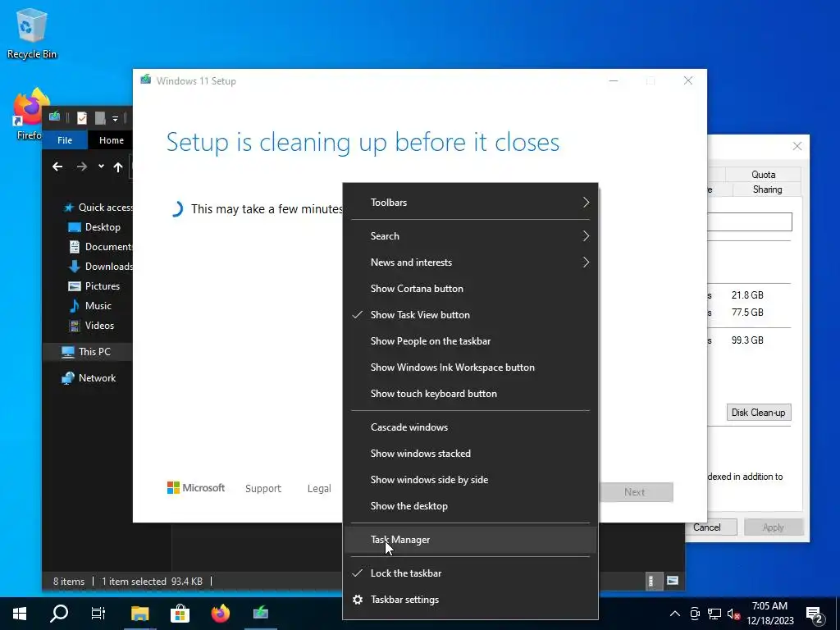840x630 pixels.
Task: Open Documents in navigation pane
Action: [100, 247]
